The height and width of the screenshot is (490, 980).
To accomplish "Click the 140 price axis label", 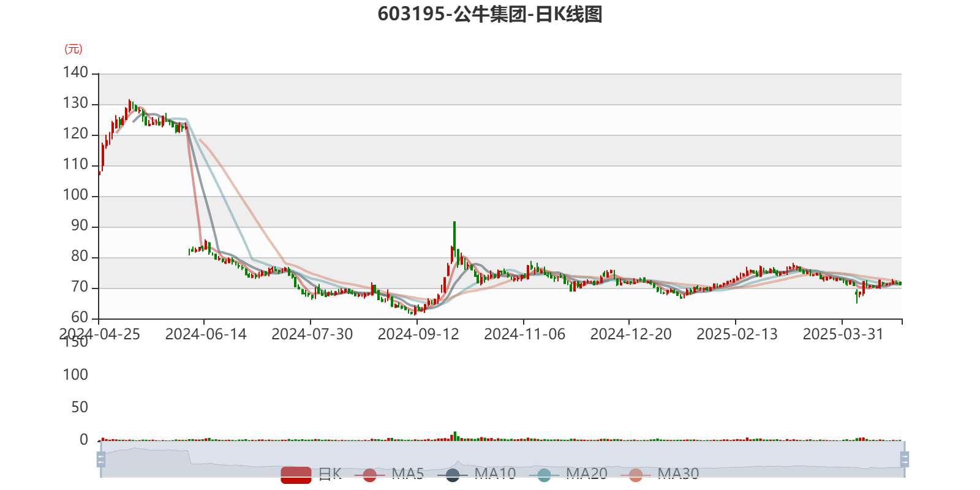I will (x=76, y=72).
